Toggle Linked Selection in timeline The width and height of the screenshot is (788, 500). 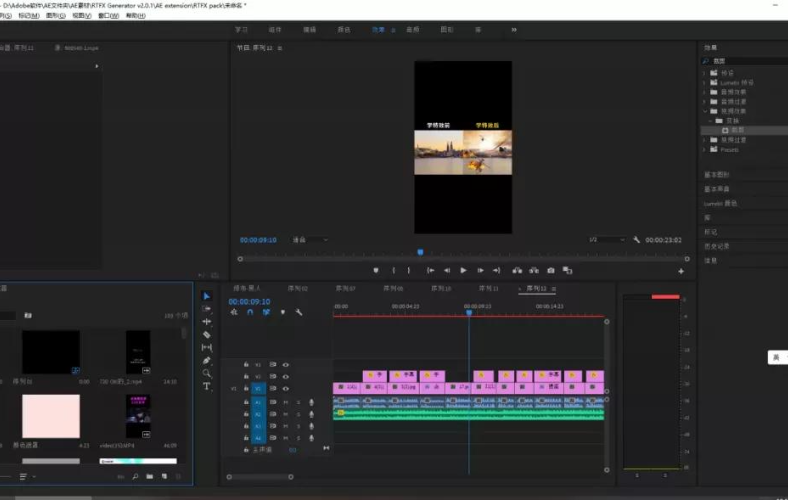point(266,312)
